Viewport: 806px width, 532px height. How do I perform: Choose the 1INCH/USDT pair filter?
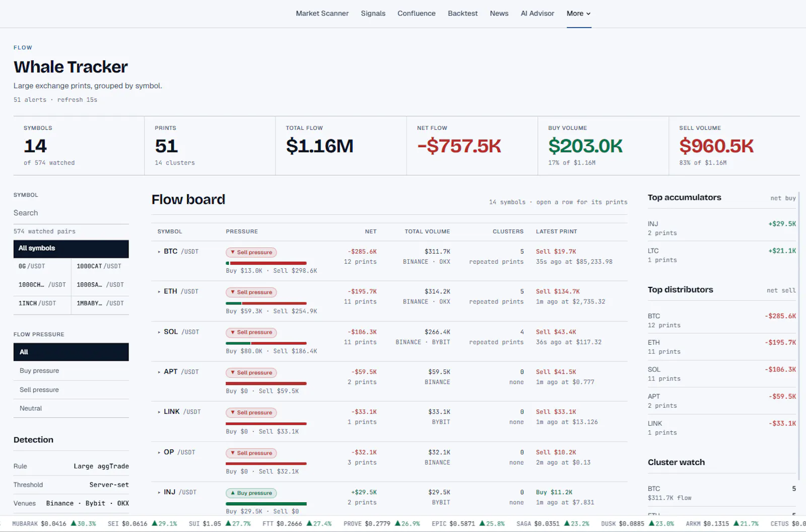coord(42,303)
